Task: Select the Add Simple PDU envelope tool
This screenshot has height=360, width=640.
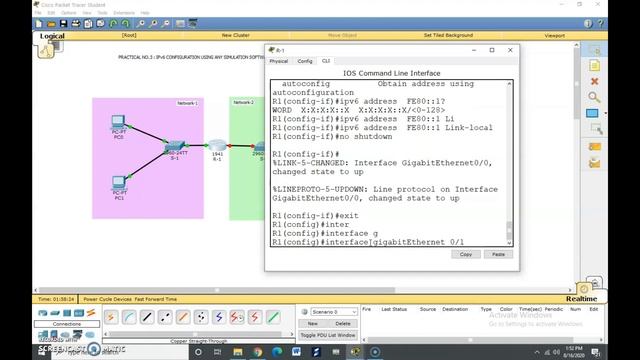Action: coord(594,147)
